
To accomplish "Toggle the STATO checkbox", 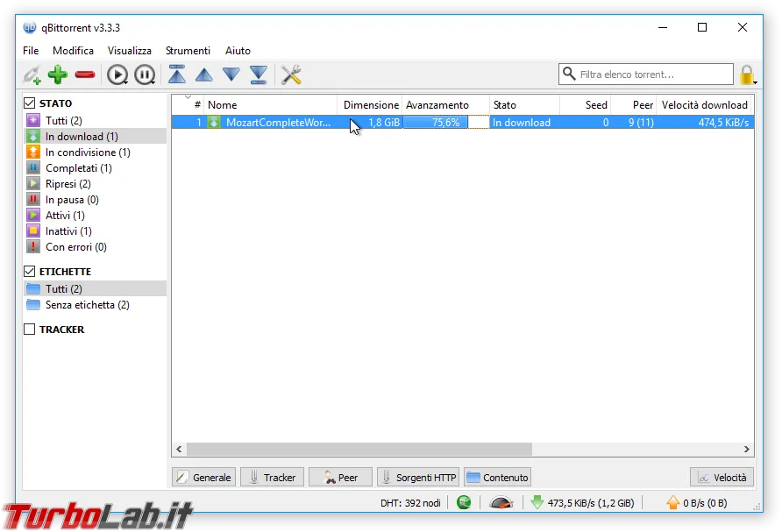I will [x=30, y=103].
